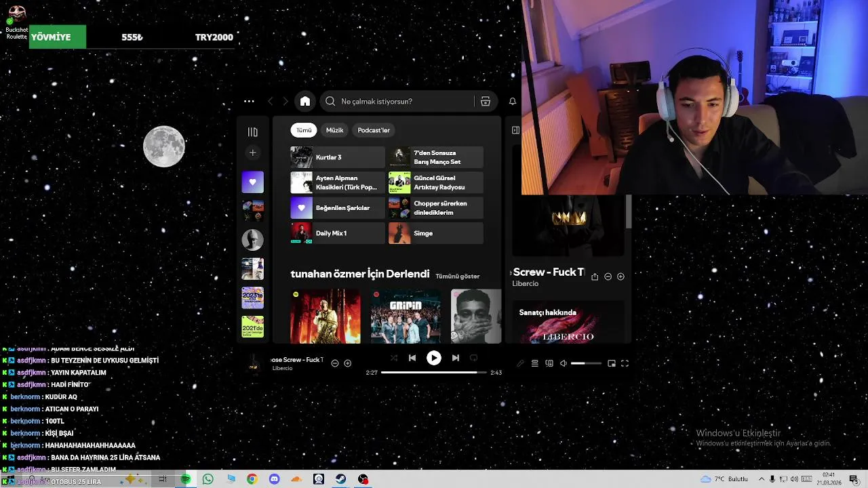Click minus icon in Now Playing panel
The height and width of the screenshot is (488, 868).
click(x=608, y=277)
